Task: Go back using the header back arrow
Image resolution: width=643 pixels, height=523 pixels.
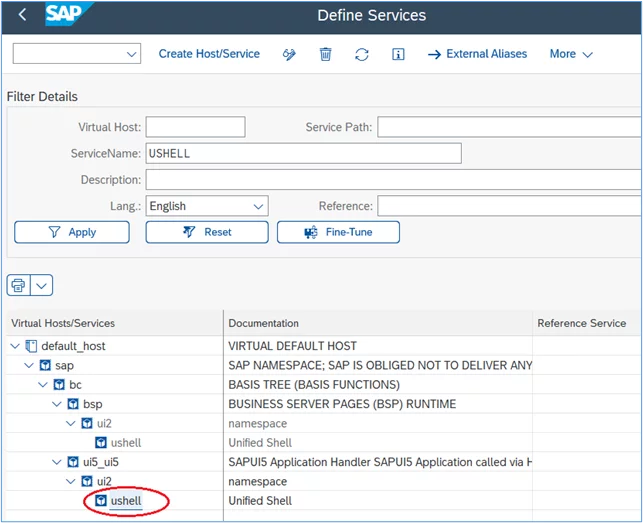Action: (x=23, y=15)
